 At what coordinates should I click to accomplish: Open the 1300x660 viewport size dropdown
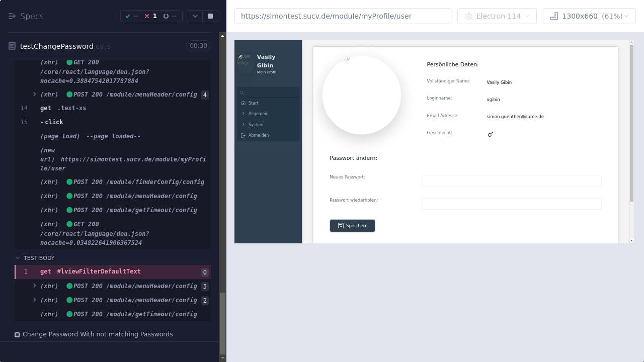pos(589,16)
